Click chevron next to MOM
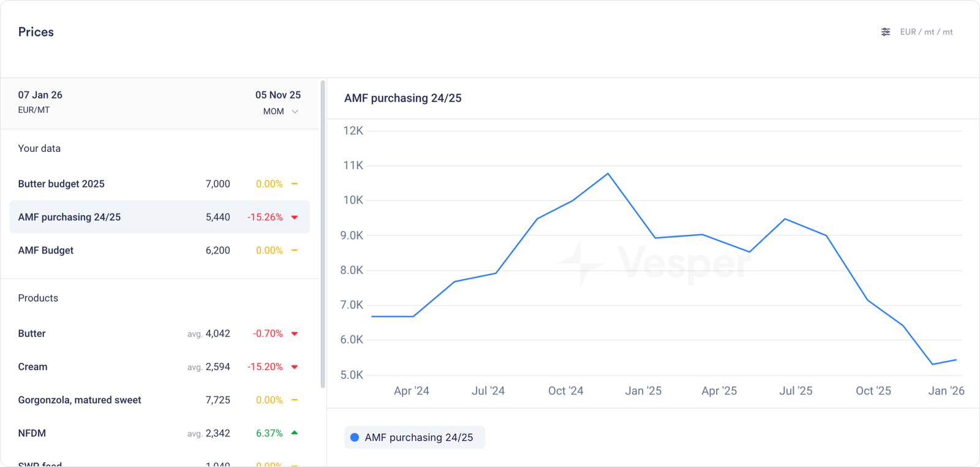980x467 pixels. (295, 112)
